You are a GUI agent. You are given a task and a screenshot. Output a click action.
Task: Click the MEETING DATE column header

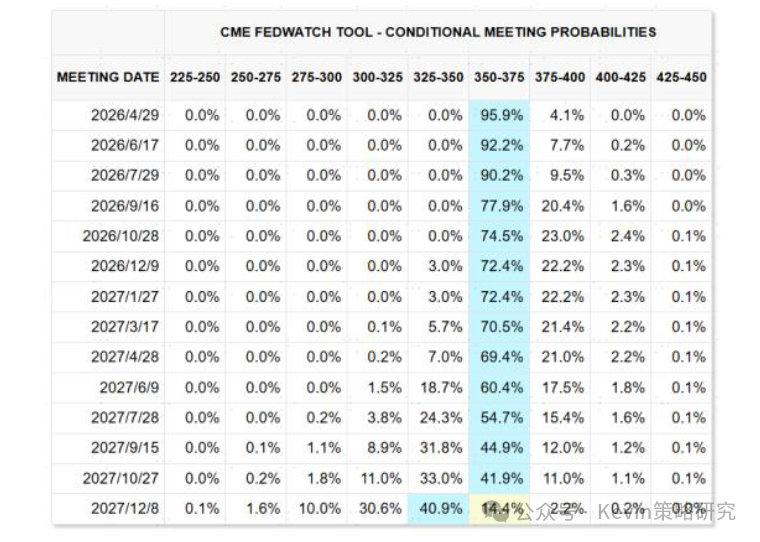pyautogui.click(x=108, y=77)
